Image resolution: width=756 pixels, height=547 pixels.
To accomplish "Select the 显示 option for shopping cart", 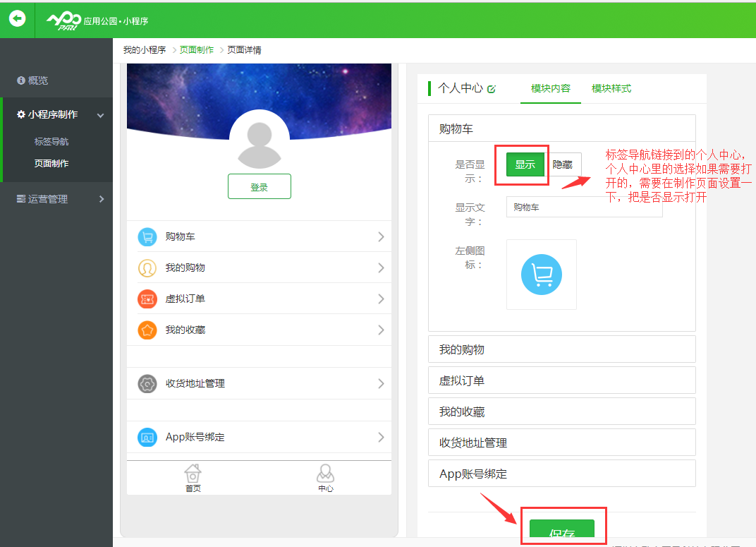I will pyautogui.click(x=525, y=165).
